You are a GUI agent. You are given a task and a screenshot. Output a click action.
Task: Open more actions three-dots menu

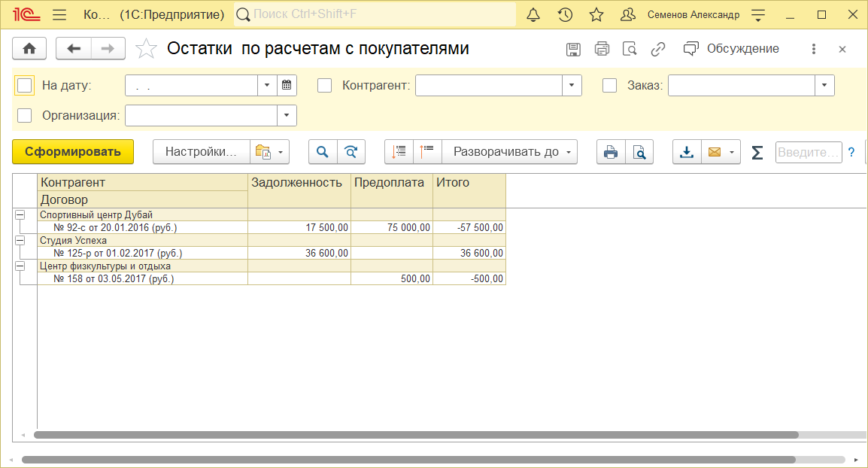click(814, 50)
